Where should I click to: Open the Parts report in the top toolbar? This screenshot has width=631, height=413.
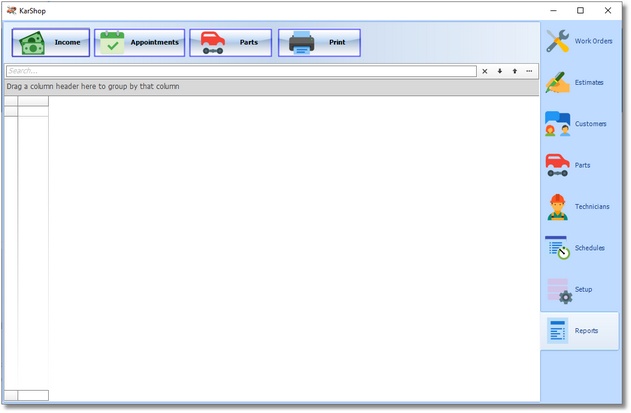click(230, 43)
